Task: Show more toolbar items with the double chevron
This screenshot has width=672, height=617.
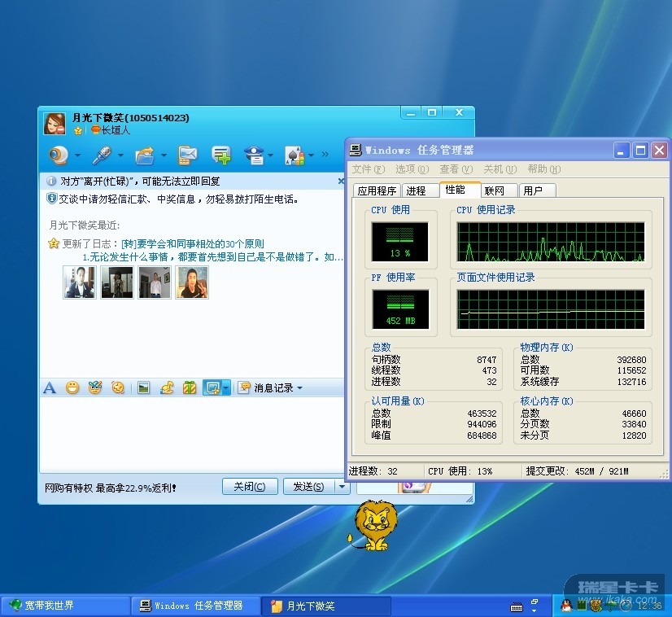Action: [325, 155]
